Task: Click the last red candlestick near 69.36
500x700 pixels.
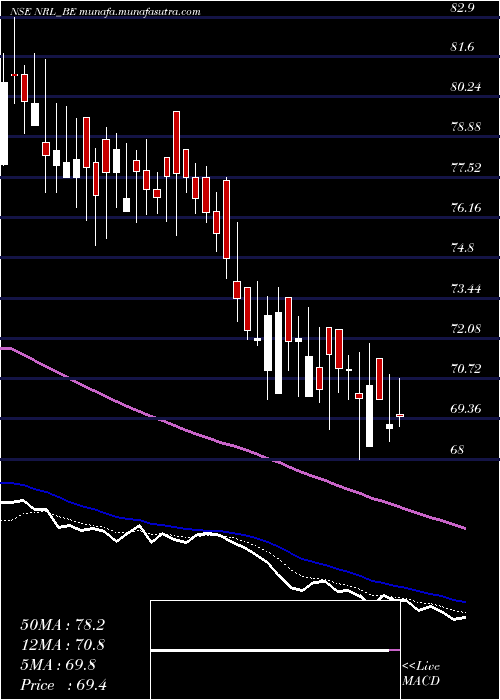Action: pyautogui.click(x=400, y=415)
